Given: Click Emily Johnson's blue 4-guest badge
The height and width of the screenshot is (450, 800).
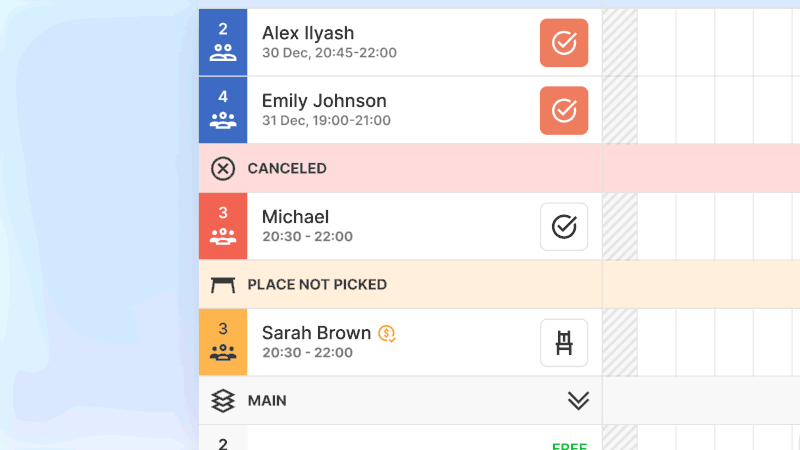Looking at the screenshot, I should (223, 110).
